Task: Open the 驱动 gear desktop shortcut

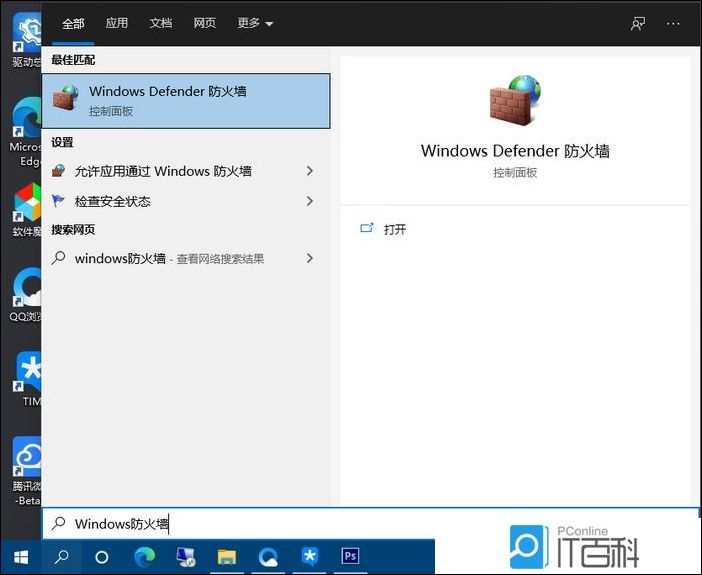Action: tap(26, 40)
